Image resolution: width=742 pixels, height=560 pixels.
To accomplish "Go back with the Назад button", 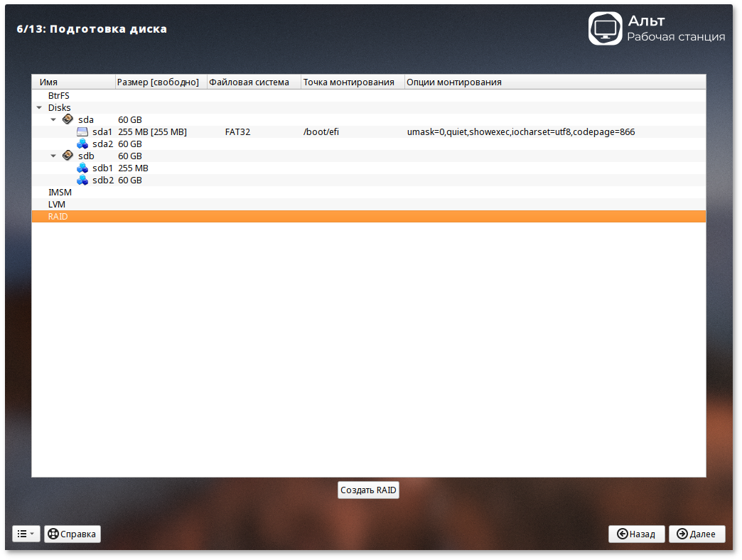I will pos(636,534).
